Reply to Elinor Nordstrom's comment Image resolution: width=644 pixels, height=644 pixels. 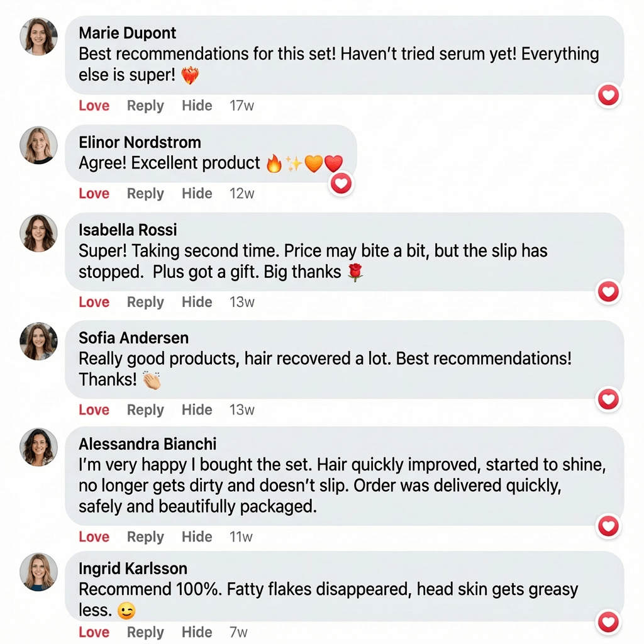[x=145, y=194]
